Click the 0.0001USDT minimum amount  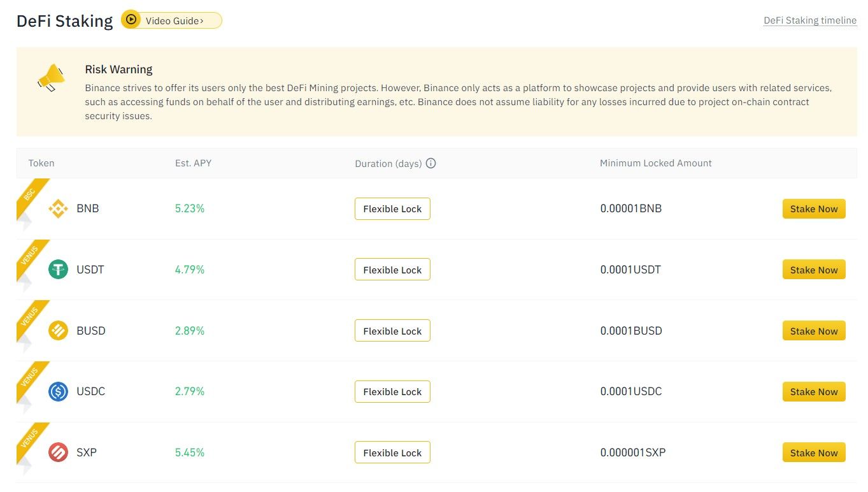[630, 270]
